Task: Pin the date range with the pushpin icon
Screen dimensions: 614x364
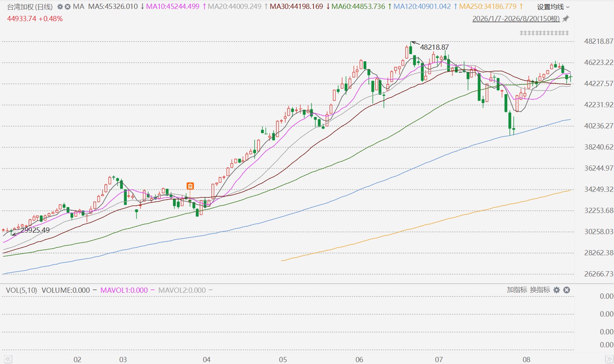Action: click(x=566, y=19)
